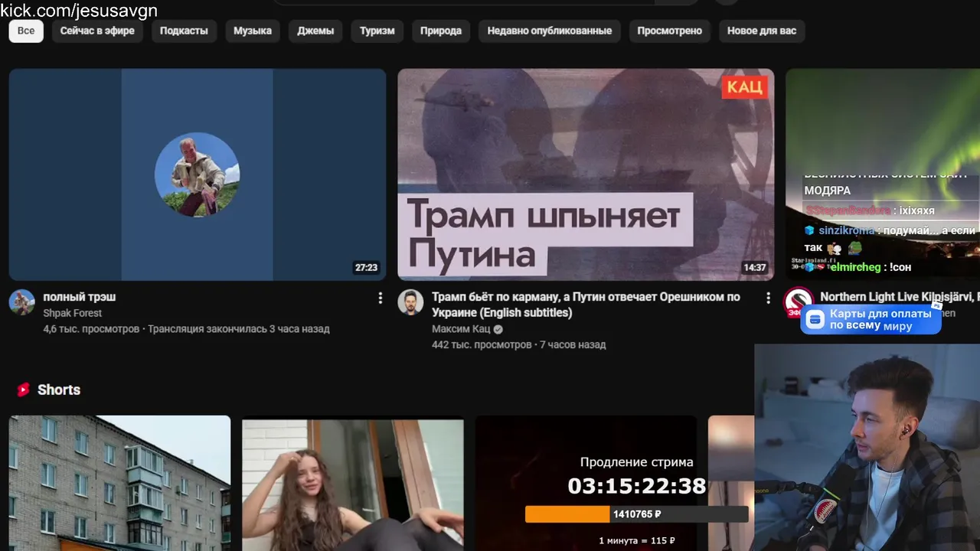
Task: Open the Short showing an apartment building
Action: [x=119, y=483]
